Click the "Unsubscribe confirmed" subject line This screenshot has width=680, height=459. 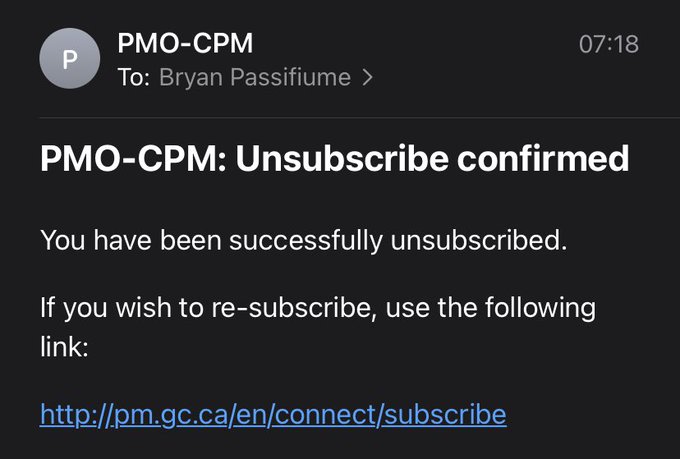[x=334, y=159]
